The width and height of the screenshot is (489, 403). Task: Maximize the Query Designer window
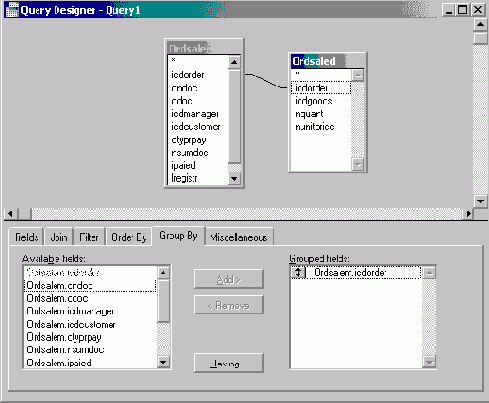[463, 10]
